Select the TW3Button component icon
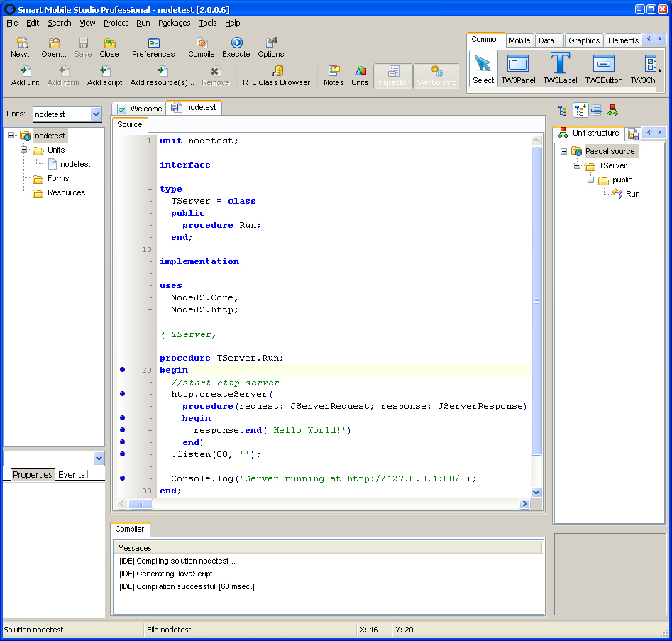672x641 pixels. tap(603, 64)
